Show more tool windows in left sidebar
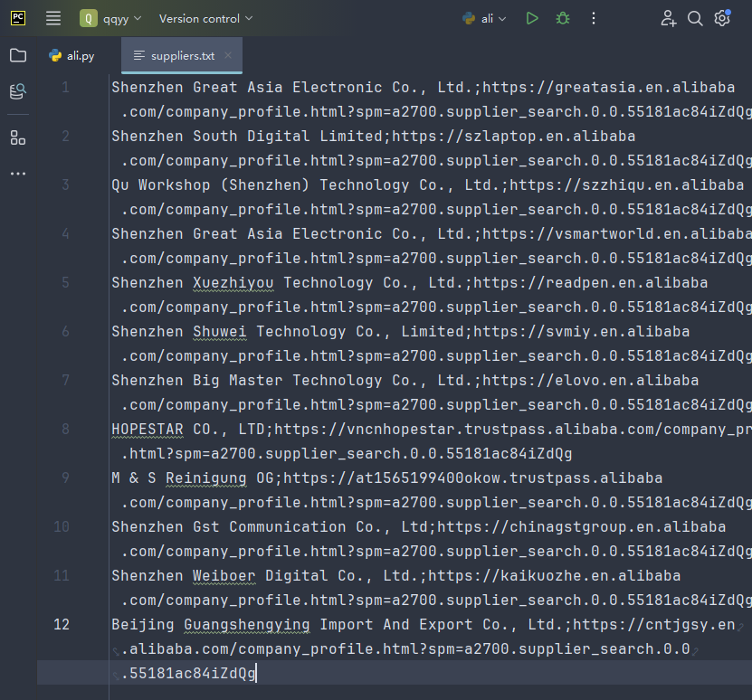 [x=18, y=174]
